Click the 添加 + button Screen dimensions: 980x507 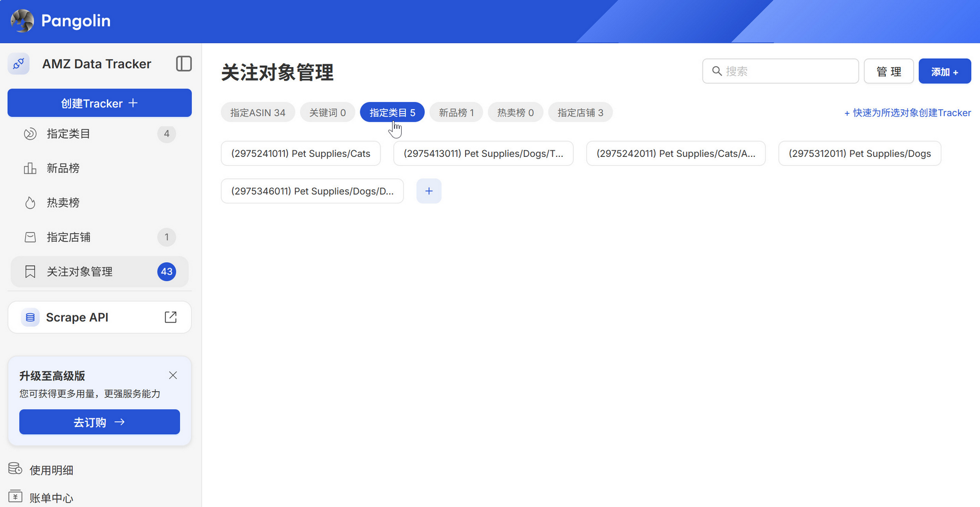coord(944,72)
